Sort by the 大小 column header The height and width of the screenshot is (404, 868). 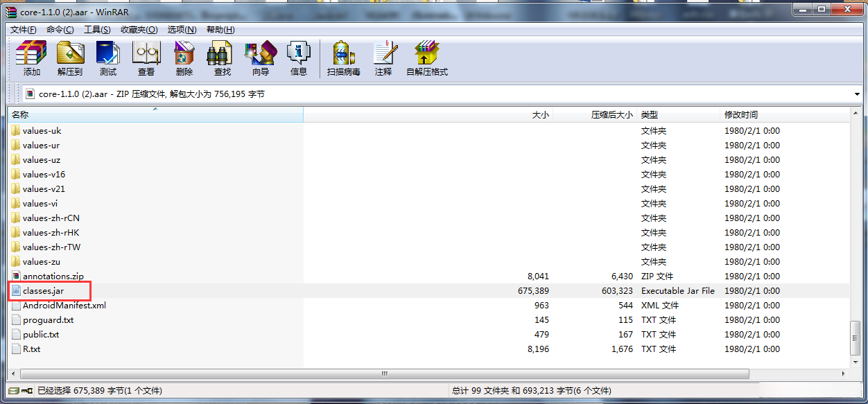(x=428, y=115)
